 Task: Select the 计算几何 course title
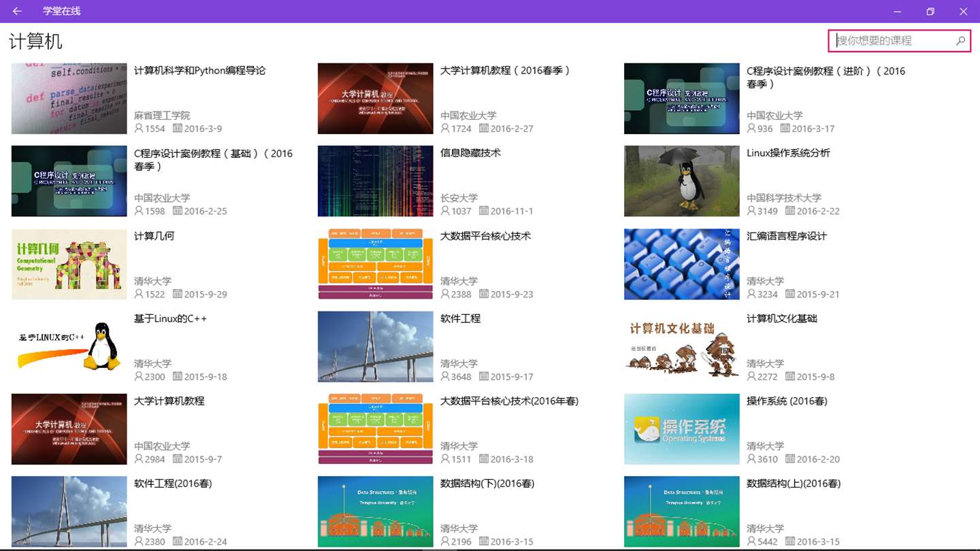pyautogui.click(x=154, y=236)
